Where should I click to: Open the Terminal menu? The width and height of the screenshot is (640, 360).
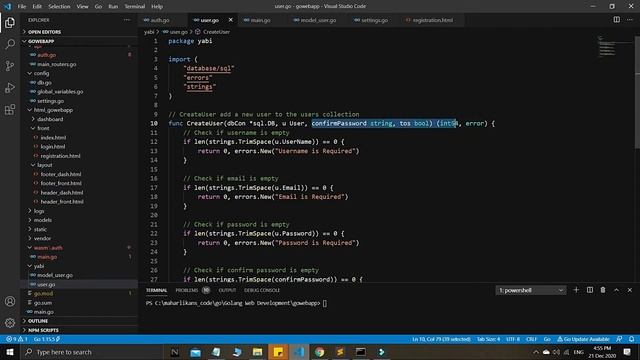click(x=135, y=7)
